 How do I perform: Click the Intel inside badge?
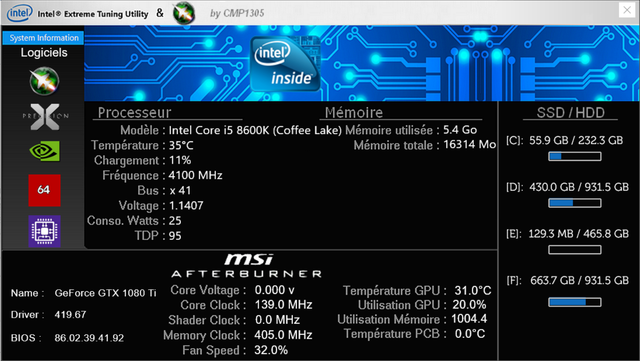tap(285, 64)
